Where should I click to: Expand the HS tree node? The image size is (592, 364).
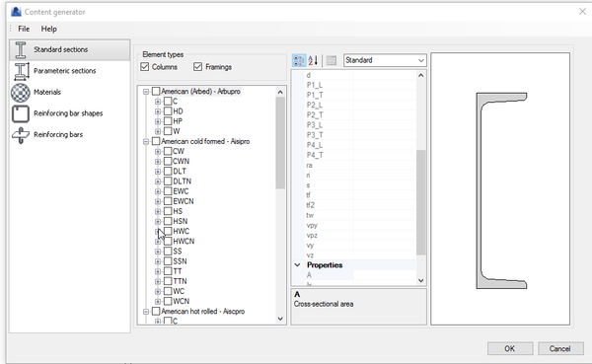pyautogui.click(x=158, y=211)
